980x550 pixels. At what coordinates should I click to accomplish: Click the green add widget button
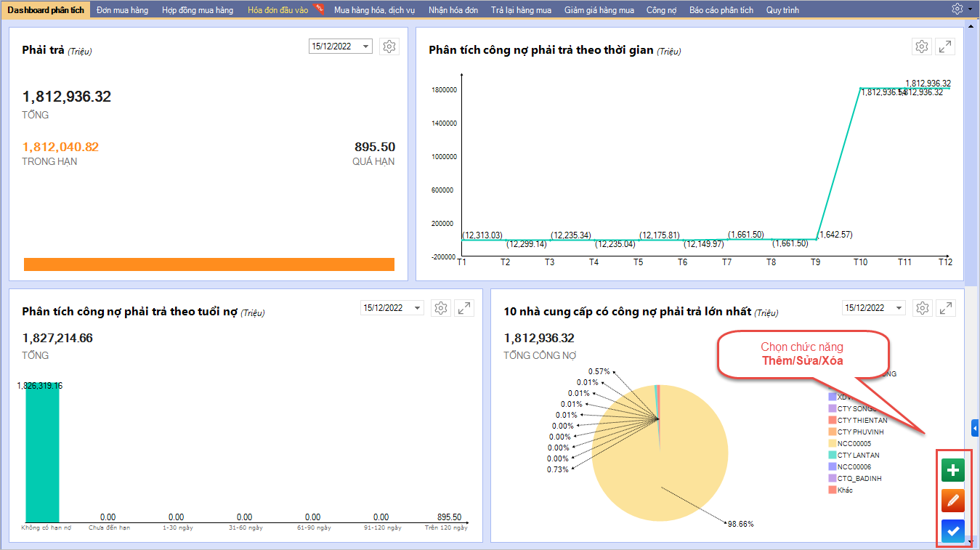tap(952, 470)
